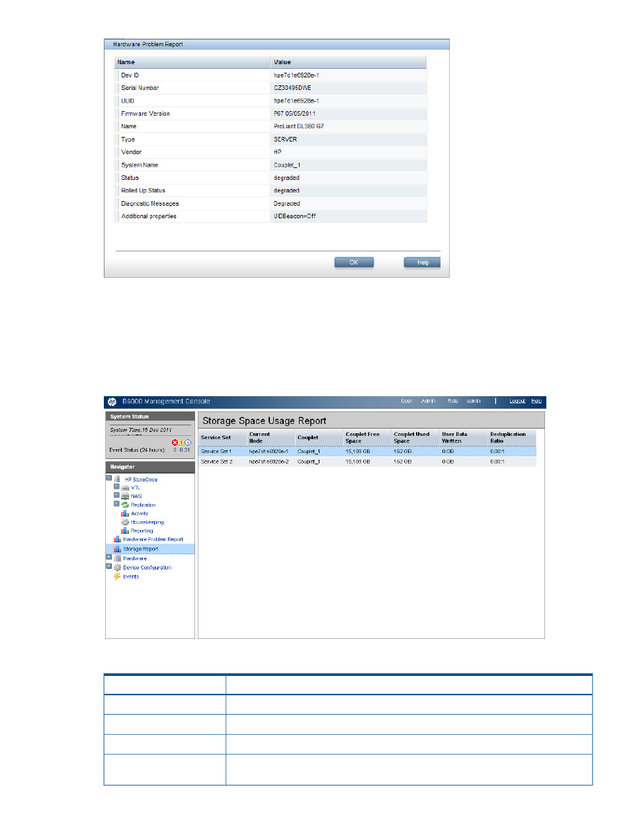Expand the Device Configuration node
The width and height of the screenshot is (631, 840).
(x=108, y=566)
